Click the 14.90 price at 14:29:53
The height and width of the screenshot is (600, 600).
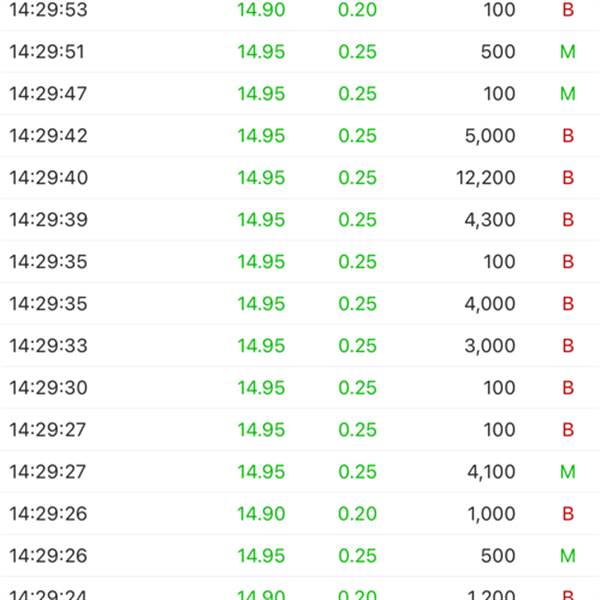pyautogui.click(x=261, y=10)
